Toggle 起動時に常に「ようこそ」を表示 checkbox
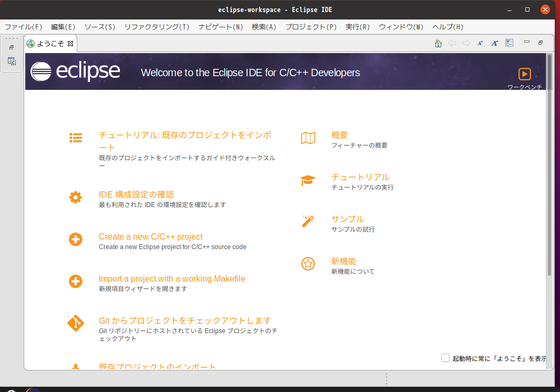Viewport: 560px width, 392px height. pyautogui.click(x=445, y=358)
